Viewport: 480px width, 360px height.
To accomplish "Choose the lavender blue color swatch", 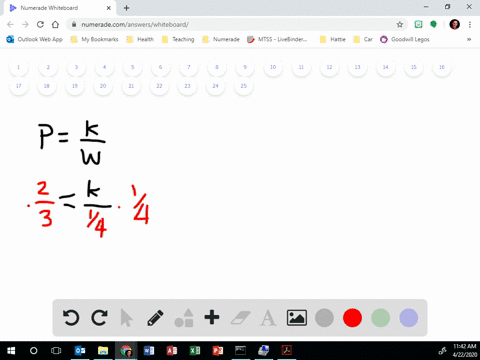I will coord(409,318).
